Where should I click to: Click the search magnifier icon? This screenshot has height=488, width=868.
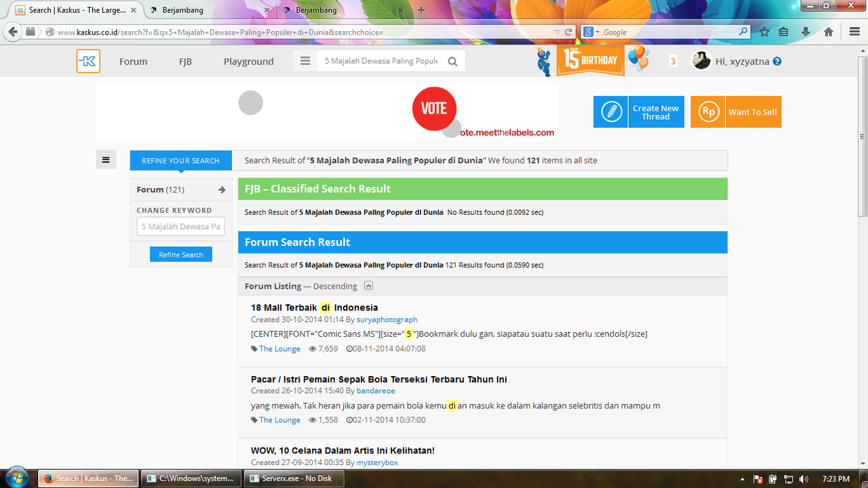tap(452, 61)
